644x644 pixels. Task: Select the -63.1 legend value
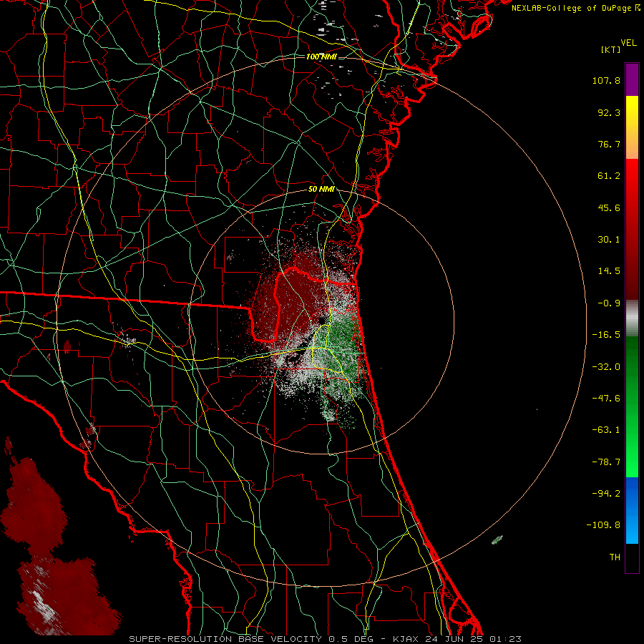coord(606,430)
